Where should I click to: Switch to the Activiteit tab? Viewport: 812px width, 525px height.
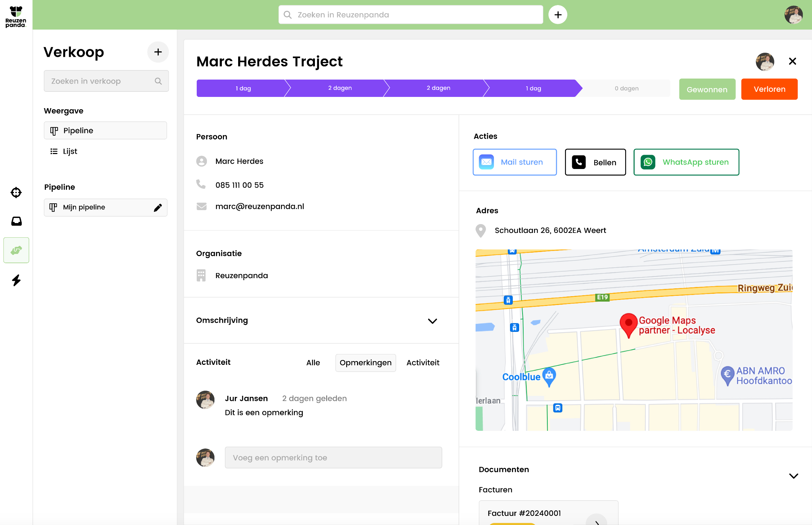423,362
